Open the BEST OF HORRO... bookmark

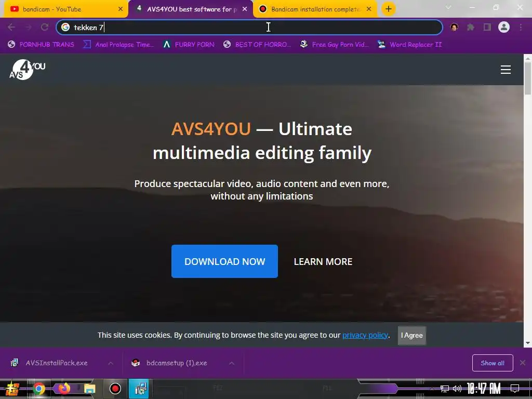coord(257,45)
